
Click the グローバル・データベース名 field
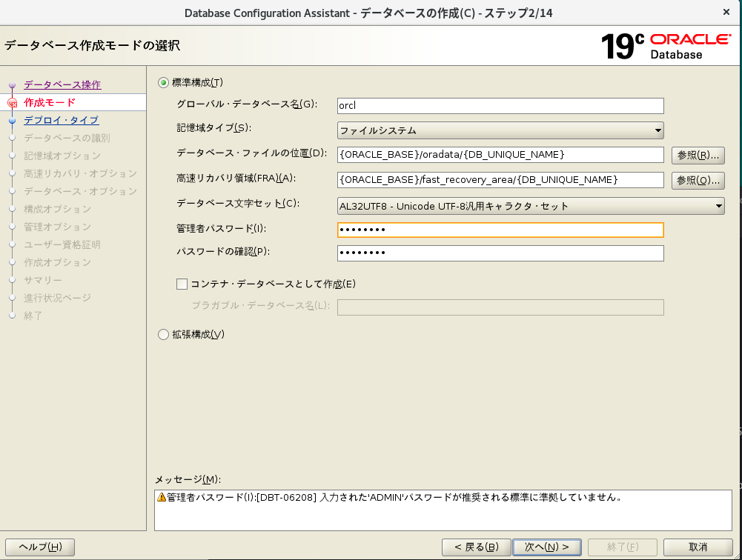500,106
